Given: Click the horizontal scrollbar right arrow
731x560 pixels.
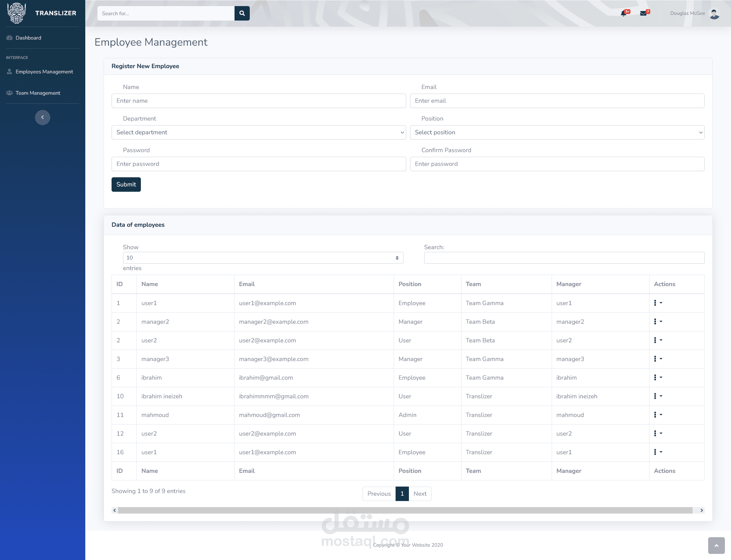Looking at the screenshot, I should click(x=701, y=510).
